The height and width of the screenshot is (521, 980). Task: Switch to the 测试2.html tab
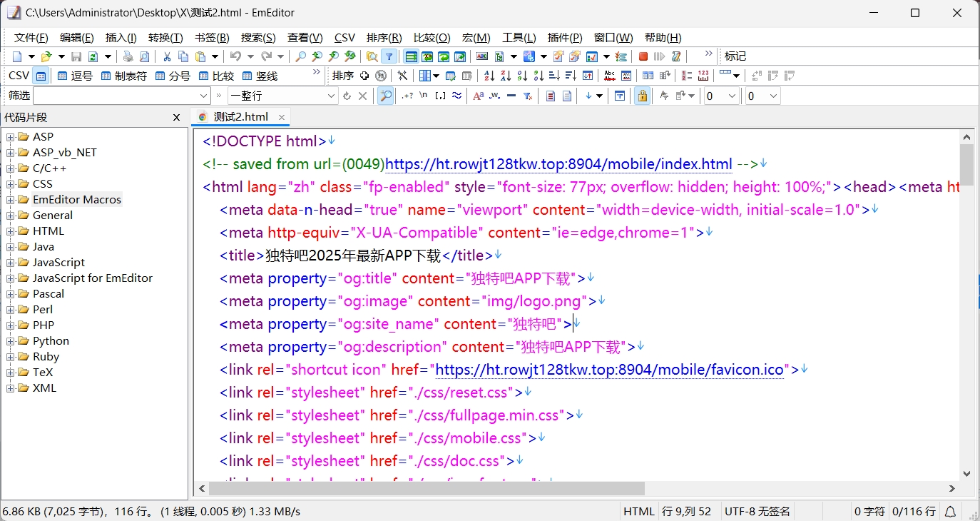[x=241, y=117]
